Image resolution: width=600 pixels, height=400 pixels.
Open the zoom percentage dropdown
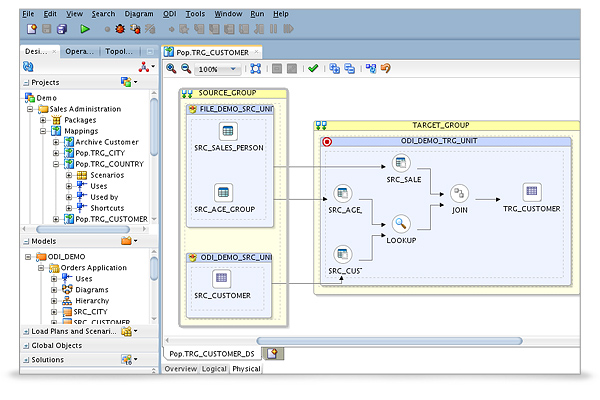tap(234, 70)
